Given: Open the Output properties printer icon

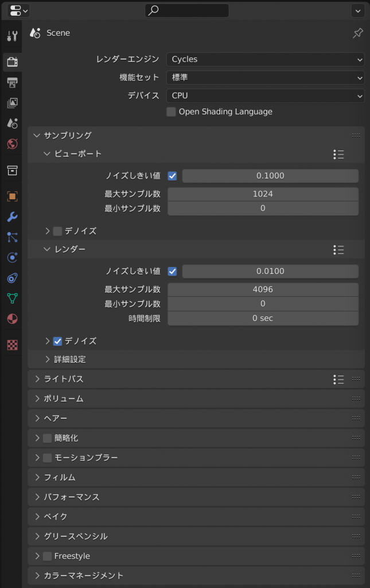Looking at the screenshot, I should pos(13,83).
